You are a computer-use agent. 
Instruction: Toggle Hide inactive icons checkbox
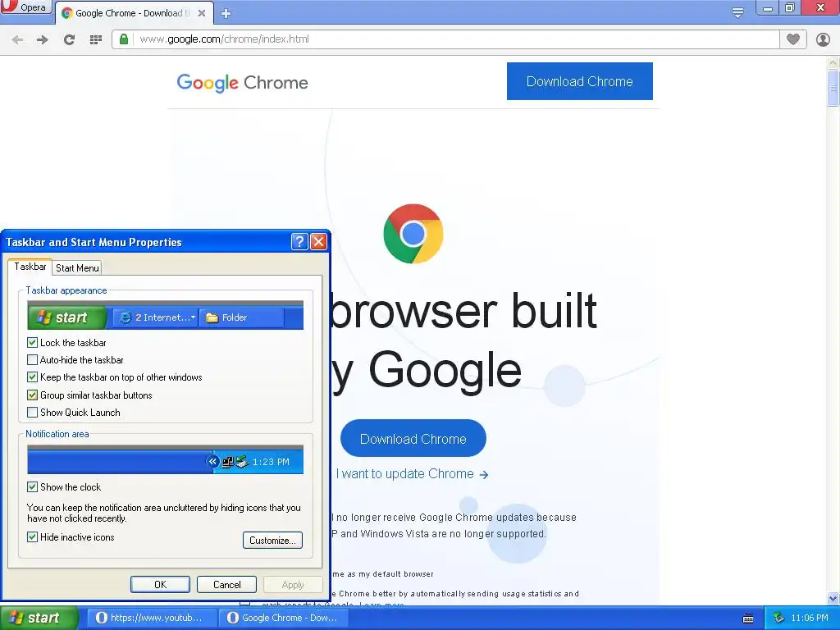coord(32,536)
